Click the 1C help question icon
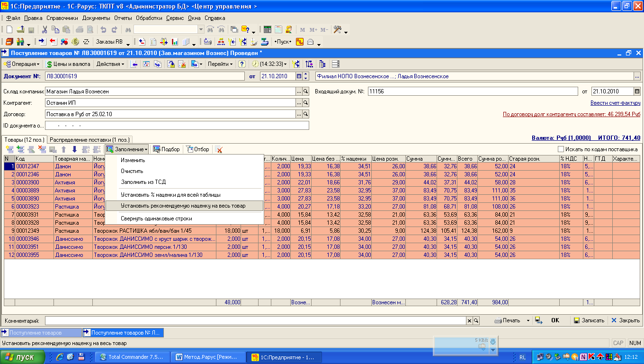Viewport: 644px width, 364px height. [245, 29]
